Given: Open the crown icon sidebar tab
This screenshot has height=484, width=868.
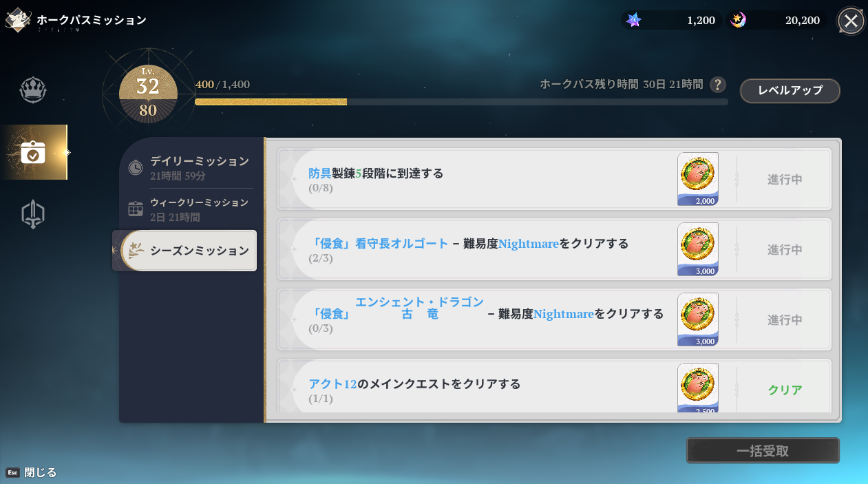Looking at the screenshot, I should [x=32, y=90].
